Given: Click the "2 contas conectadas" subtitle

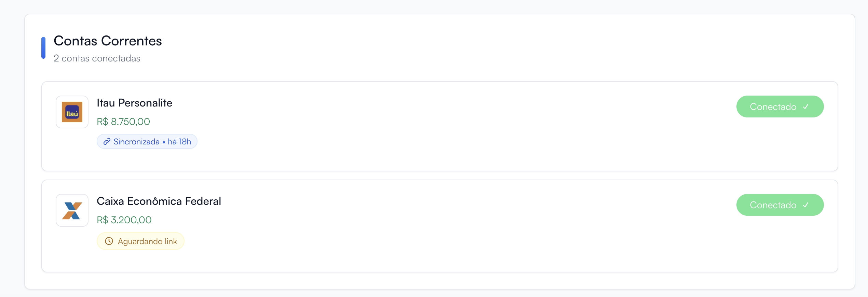Looking at the screenshot, I should coord(97,59).
